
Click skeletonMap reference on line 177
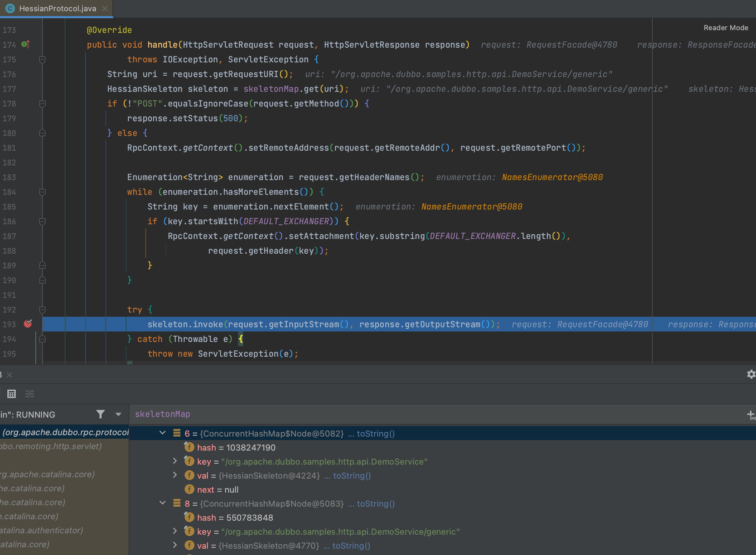pyautogui.click(x=271, y=89)
